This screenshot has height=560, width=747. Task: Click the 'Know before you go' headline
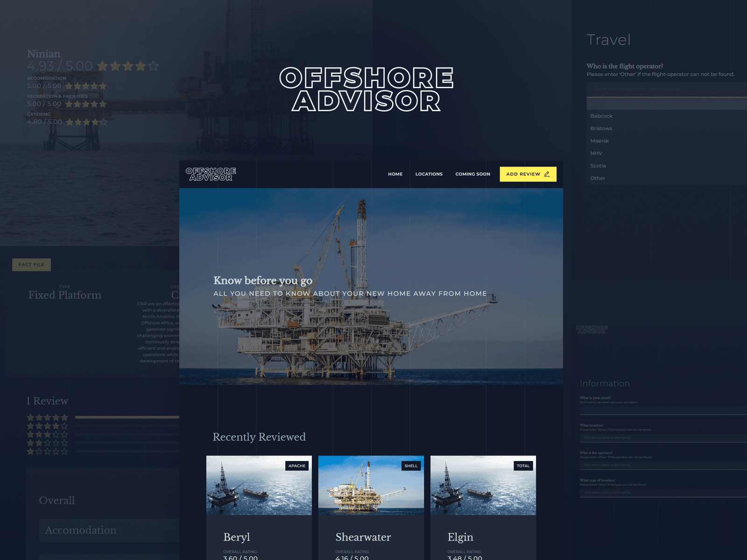pos(263,280)
